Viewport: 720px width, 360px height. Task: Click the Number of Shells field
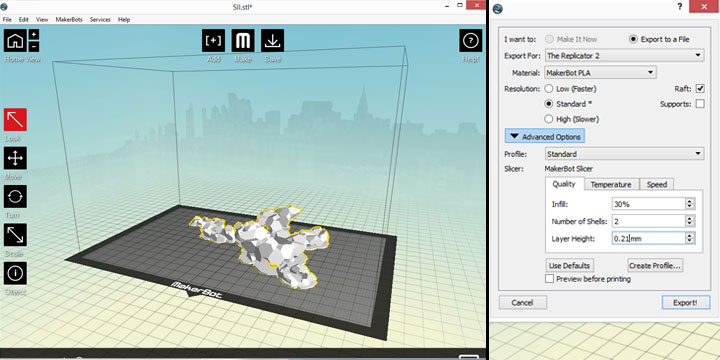[648, 221]
